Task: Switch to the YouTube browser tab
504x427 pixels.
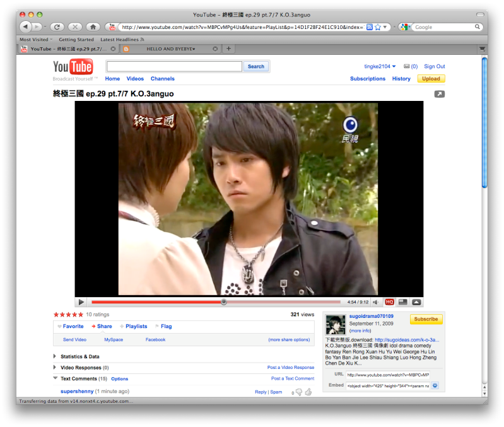Action: click(x=67, y=49)
